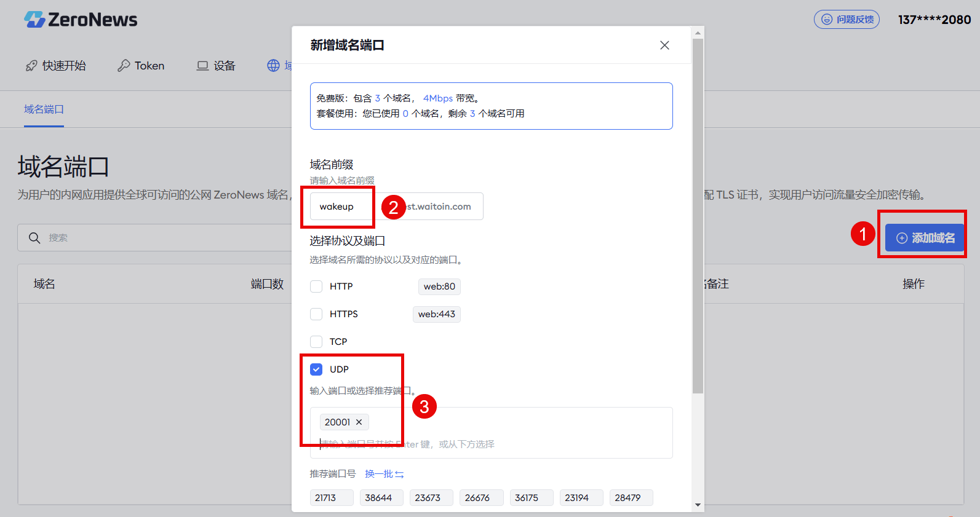Click the dialog vertical scrollbar thumb

coord(698,216)
